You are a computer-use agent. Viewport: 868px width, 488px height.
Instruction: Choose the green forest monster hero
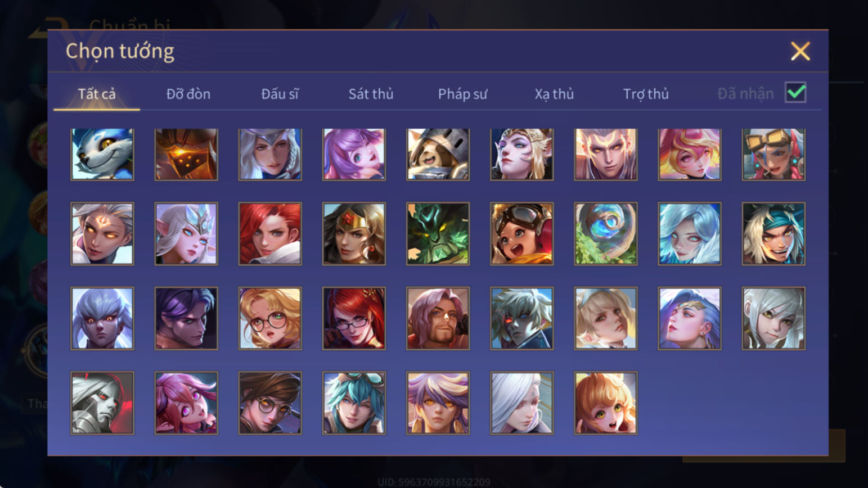click(438, 234)
